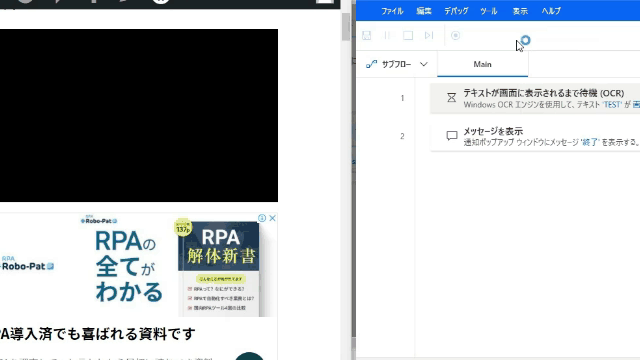Screen dimensions: 640x360
Task: Click line number 2 in flow
Action: click(x=402, y=136)
